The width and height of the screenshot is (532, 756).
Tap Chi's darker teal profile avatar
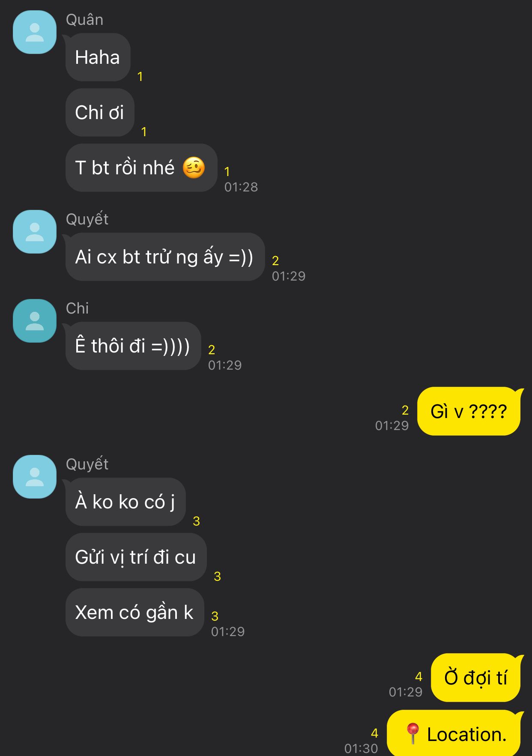[35, 321]
